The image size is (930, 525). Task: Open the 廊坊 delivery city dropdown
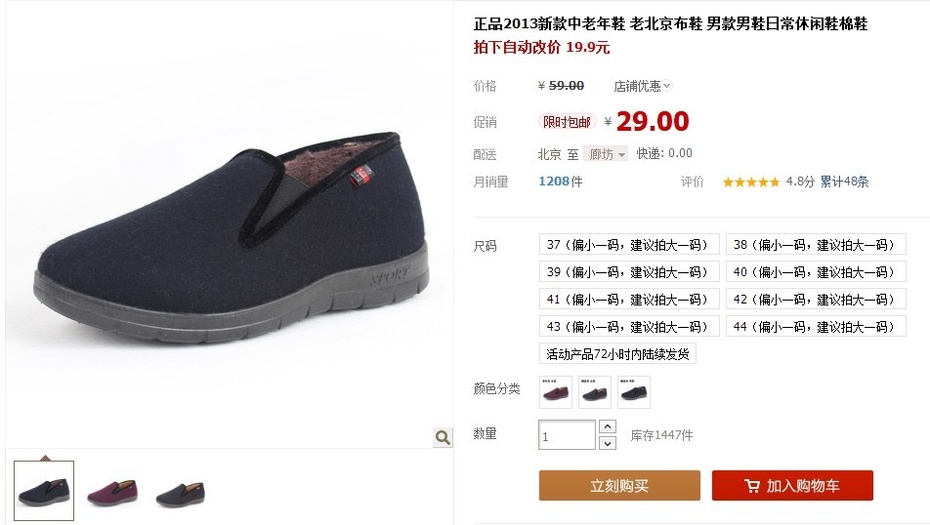606,154
